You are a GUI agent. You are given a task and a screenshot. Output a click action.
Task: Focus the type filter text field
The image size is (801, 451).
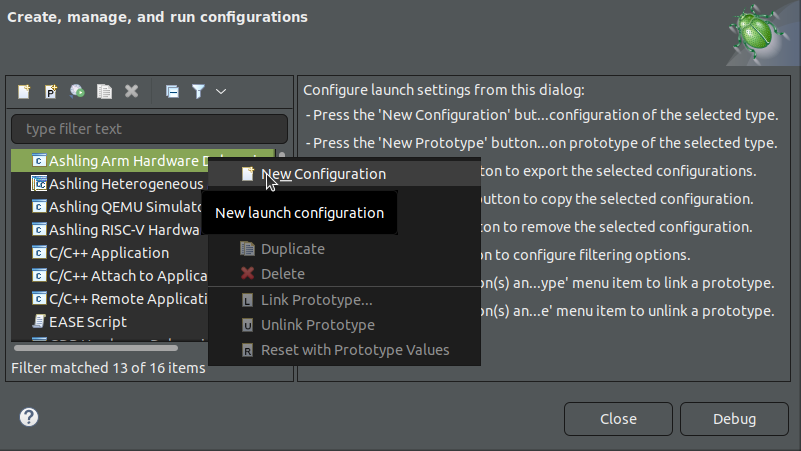148,129
